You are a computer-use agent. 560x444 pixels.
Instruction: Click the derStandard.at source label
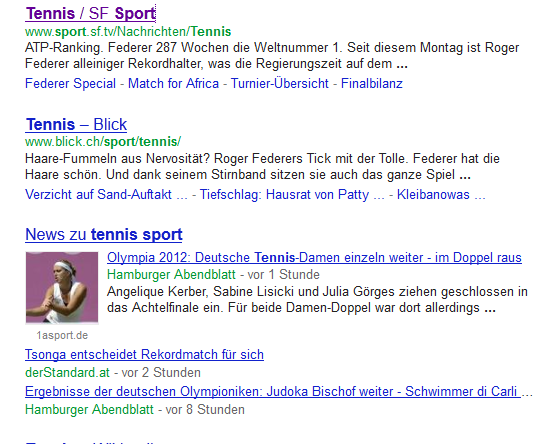tap(67, 373)
